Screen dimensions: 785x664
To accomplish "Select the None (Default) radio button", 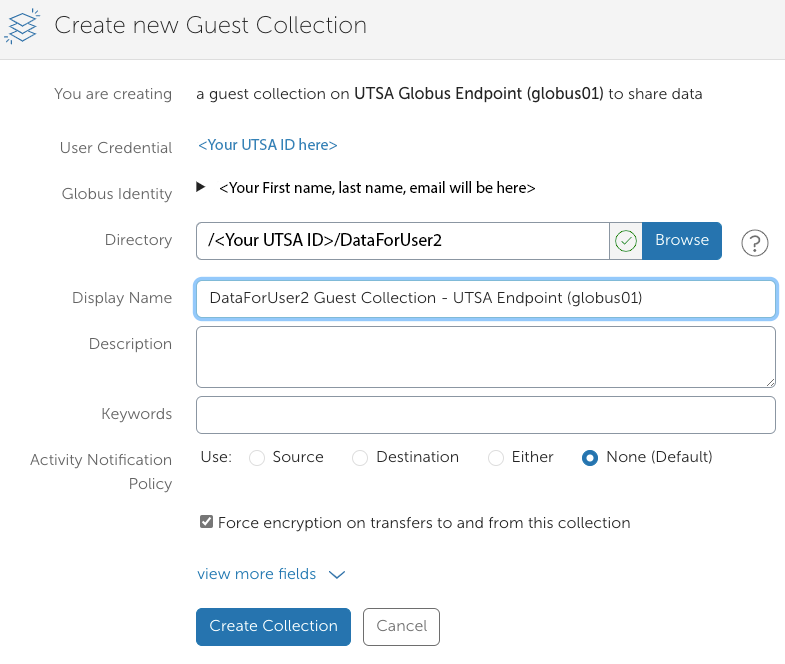I will (590, 457).
